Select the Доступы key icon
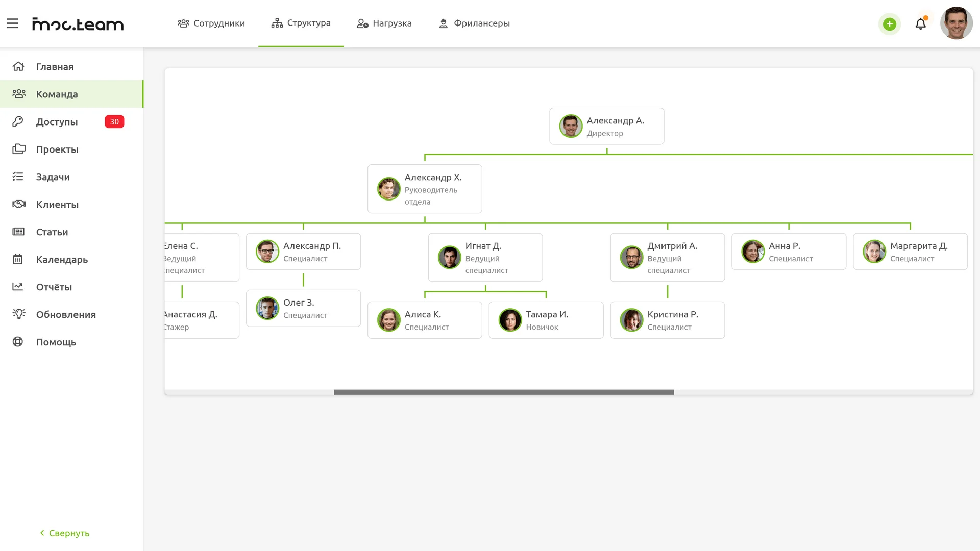The width and height of the screenshot is (980, 551). pos(18,121)
